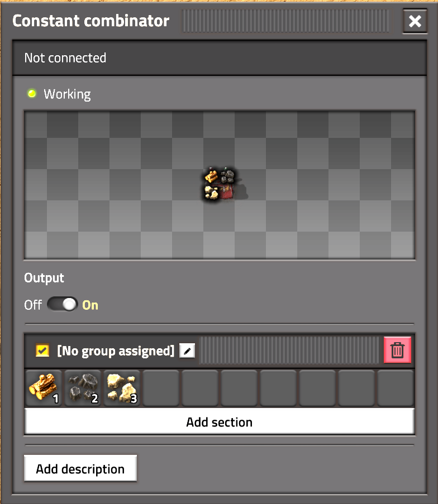Select the last empty signal slot

[396, 388]
